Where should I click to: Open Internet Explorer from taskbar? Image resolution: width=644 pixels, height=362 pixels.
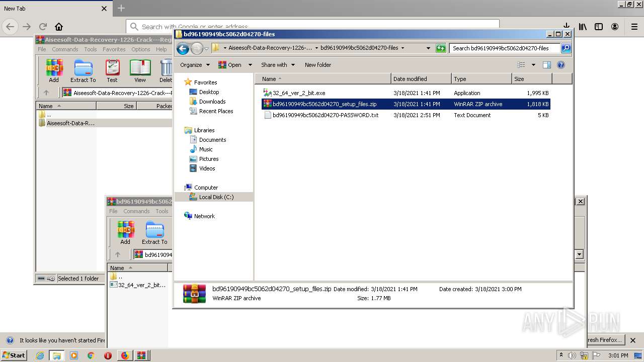40,355
